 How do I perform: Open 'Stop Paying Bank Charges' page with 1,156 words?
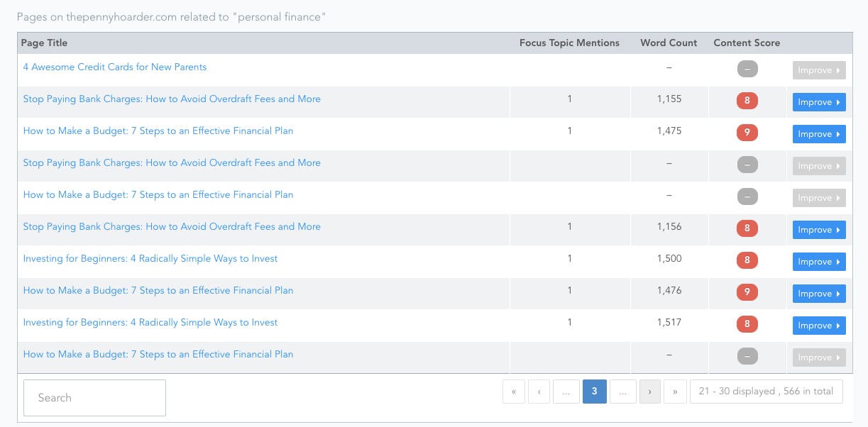[x=172, y=226]
